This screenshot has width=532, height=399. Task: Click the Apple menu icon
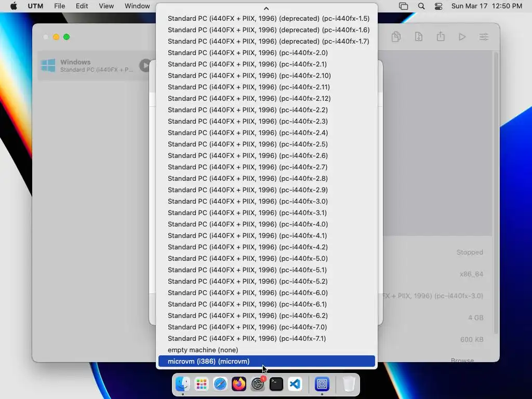click(x=14, y=6)
